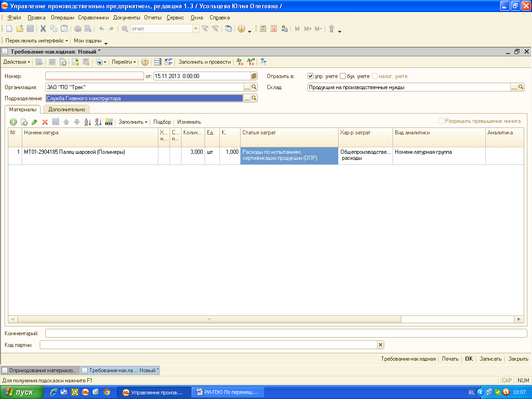Click the help question mark icon in document toolbar
The width and height of the screenshot is (532, 399).
click(x=145, y=62)
